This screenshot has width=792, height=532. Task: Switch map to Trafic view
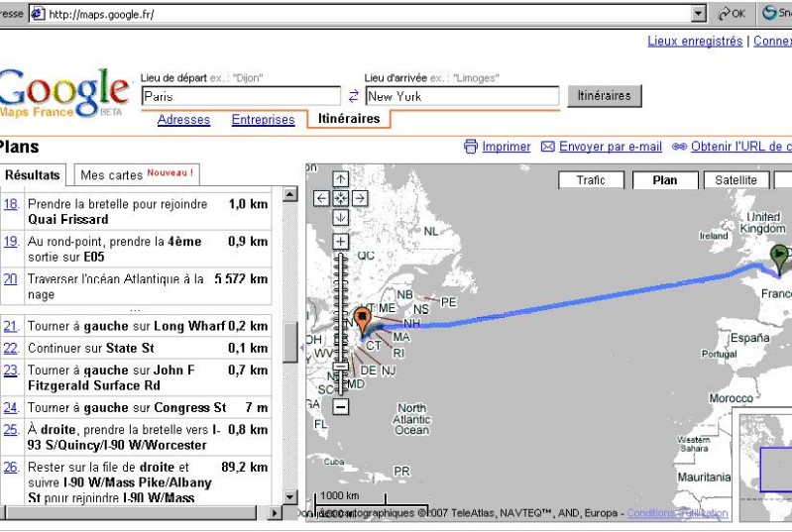pos(591,180)
